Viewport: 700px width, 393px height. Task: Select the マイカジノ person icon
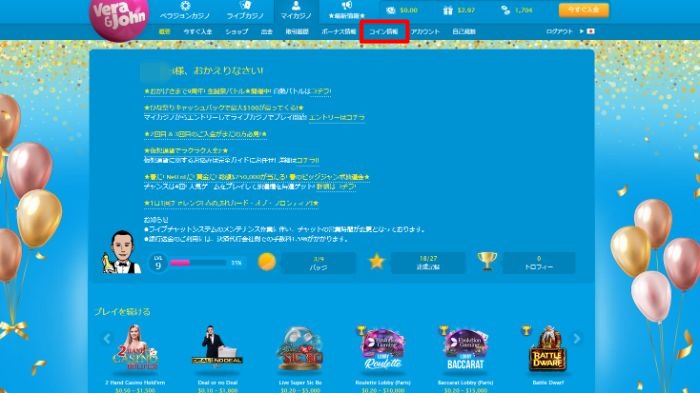tap(296, 5)
